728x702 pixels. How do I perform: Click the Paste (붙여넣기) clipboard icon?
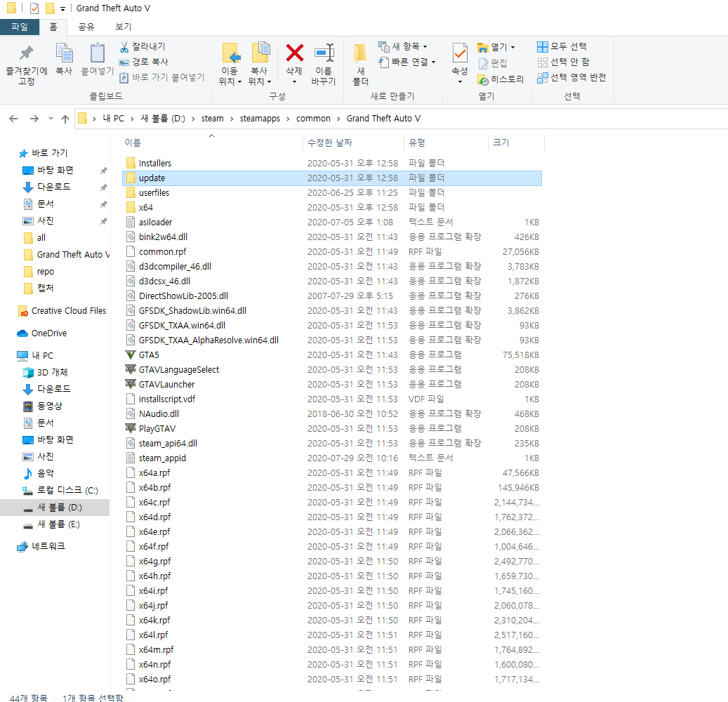coord(97,53)
